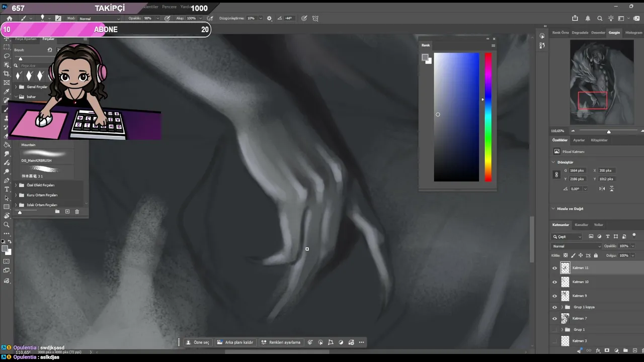Click the Home icon in options bar

[9, 19]
